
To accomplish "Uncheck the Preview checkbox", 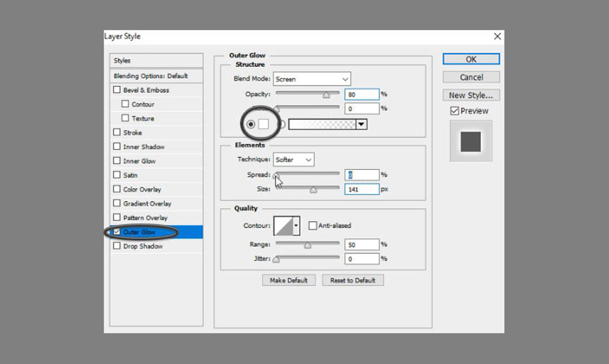I will click(454, 111).
